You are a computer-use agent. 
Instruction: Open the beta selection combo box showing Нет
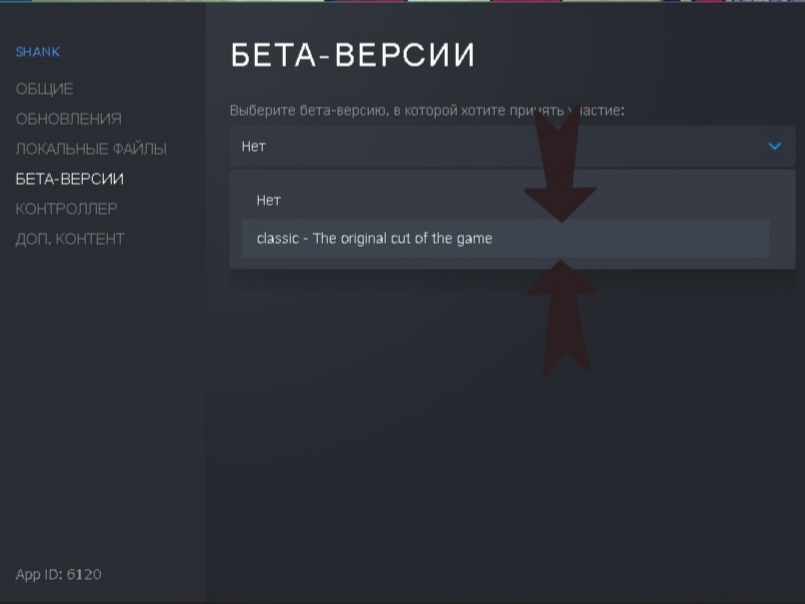point(500,146)
